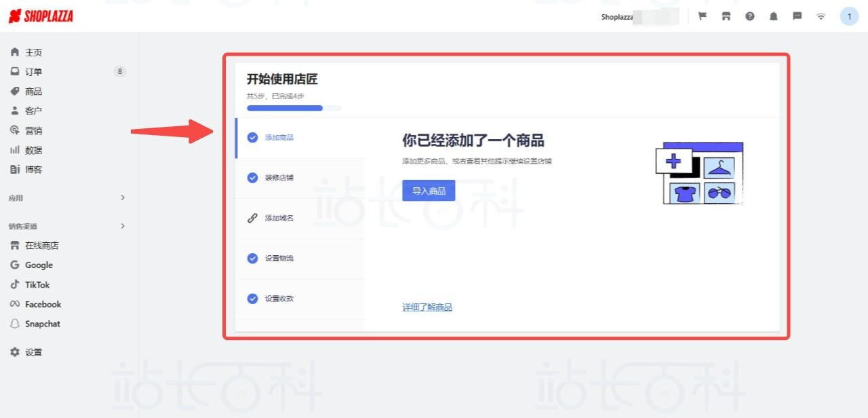Click the product illustration image
Screen dimensions: 868x418
click(x=699, y=173)
